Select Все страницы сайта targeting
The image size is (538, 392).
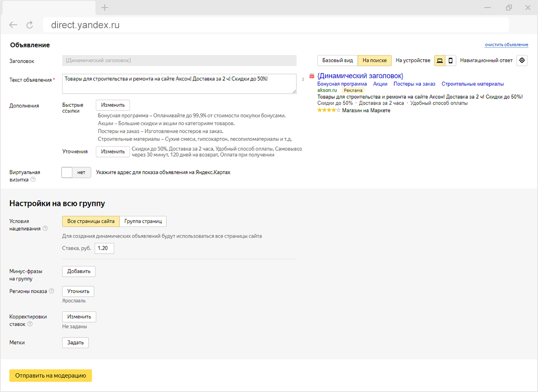(91, 221)
